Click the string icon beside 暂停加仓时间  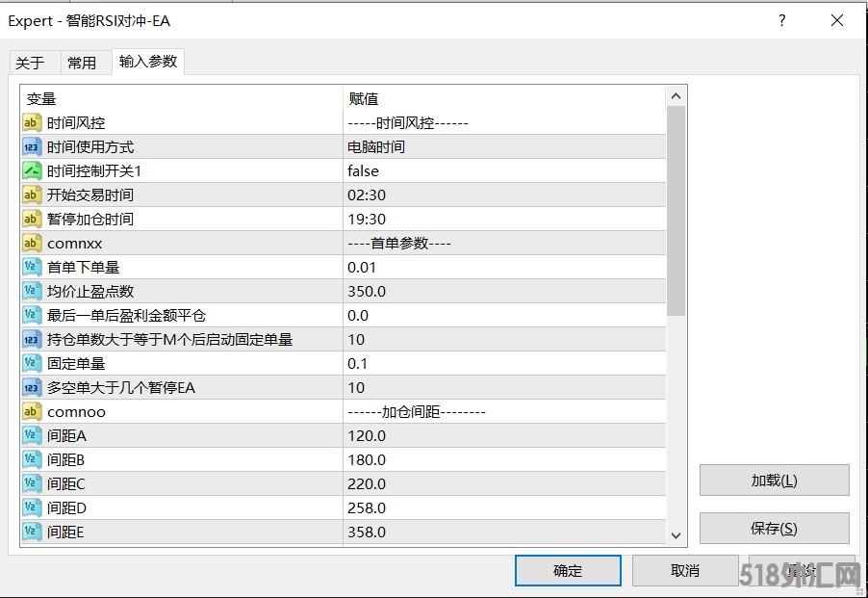[x=32, y=220]
